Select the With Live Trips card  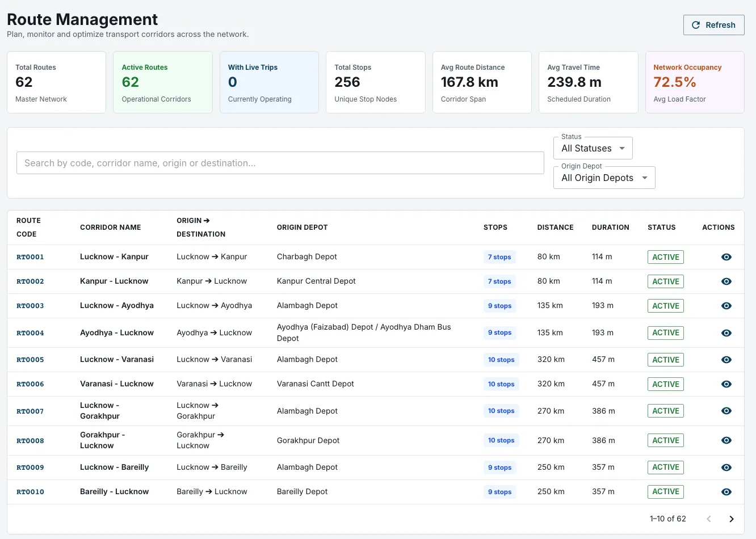pyautogui.click(x=269, y=82)
